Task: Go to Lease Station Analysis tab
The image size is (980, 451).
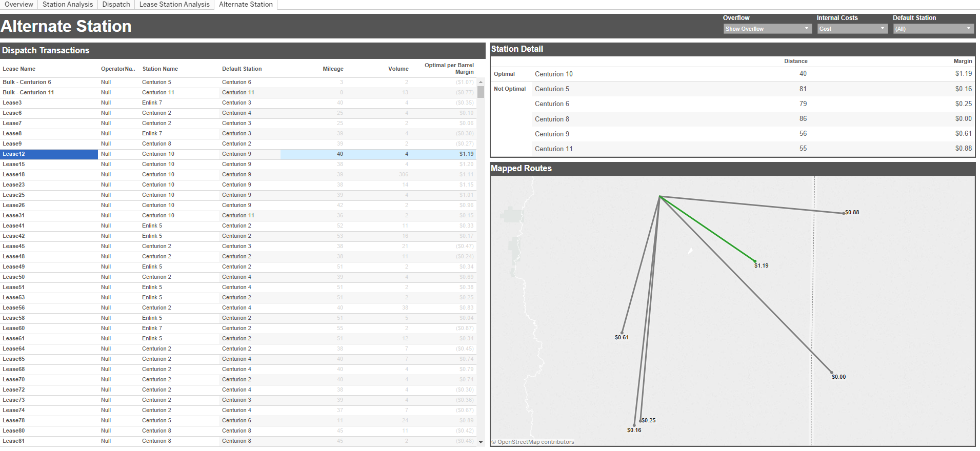Action: point(174,5)
